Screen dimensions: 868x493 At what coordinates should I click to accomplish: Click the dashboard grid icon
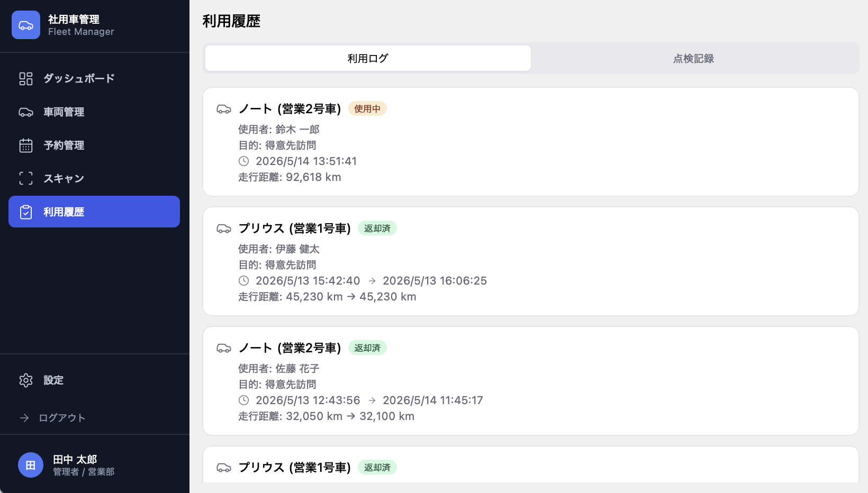[x=26, y=79]
